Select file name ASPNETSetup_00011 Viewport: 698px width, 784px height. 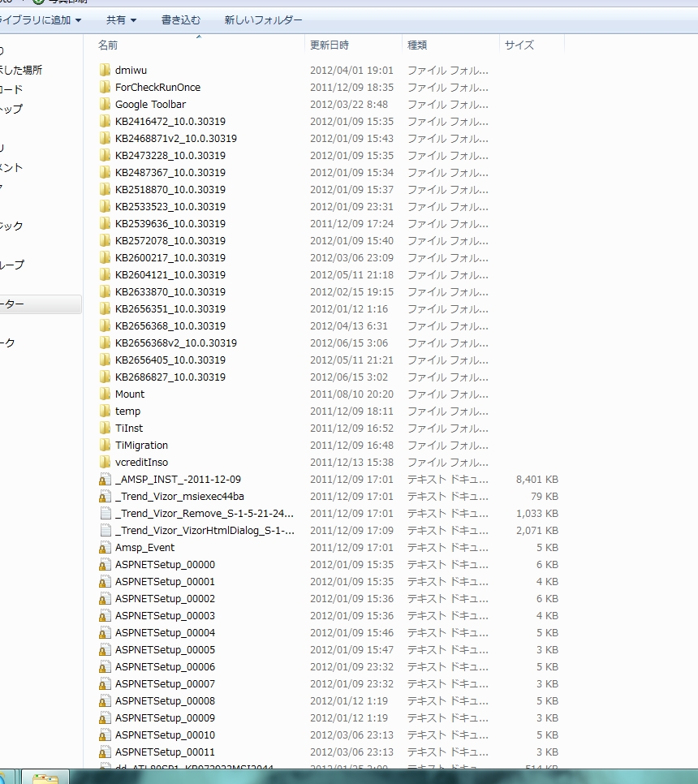[x=165, y=752]
